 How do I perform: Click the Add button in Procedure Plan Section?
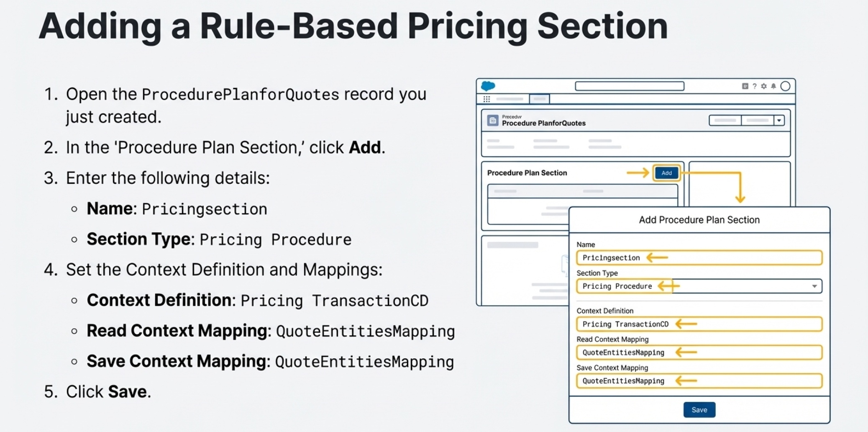pos(666,173)
